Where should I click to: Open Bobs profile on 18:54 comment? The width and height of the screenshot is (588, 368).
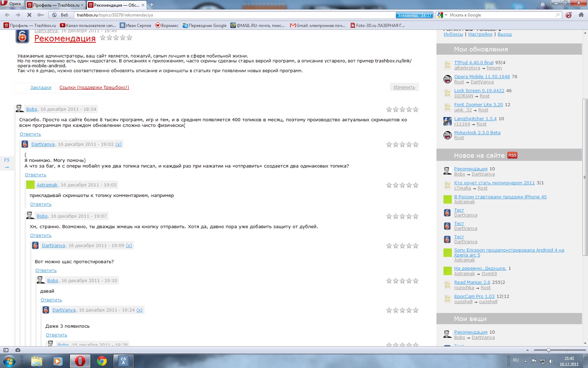31,109
